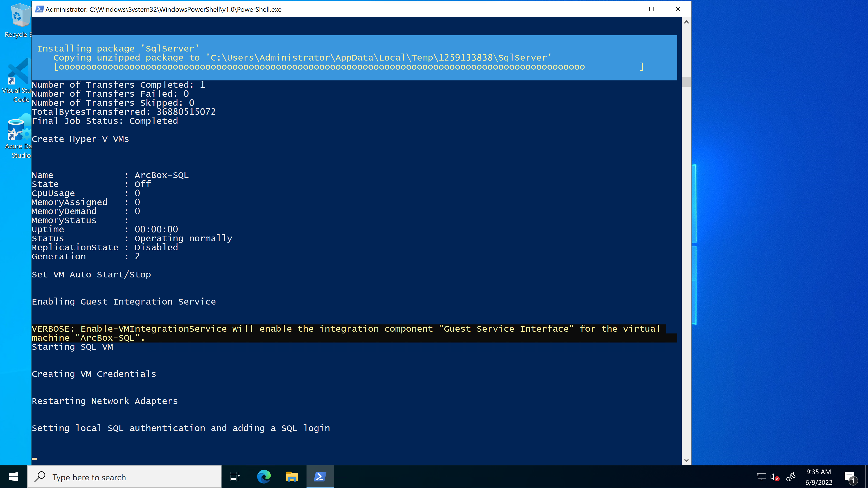Click the VM name value 'ArcBox-SQL'
This screenshot has height=488, width=868.
click(161, 175)
